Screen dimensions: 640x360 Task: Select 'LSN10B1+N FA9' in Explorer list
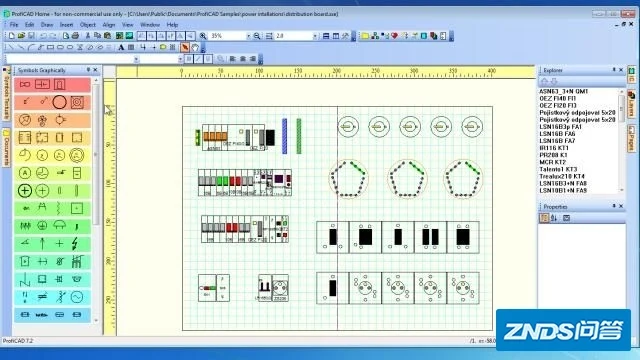[x=563, y=190]
